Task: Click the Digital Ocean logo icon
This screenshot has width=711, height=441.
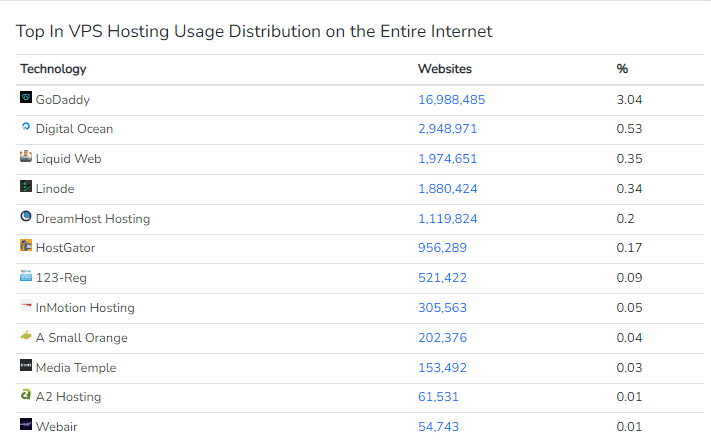Action: (x=26, y=126)
